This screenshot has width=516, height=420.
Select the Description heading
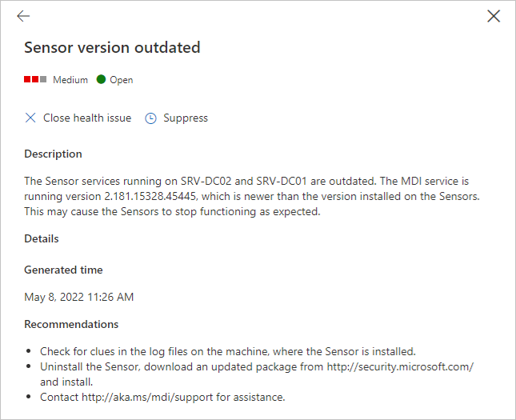coord(53,154)
